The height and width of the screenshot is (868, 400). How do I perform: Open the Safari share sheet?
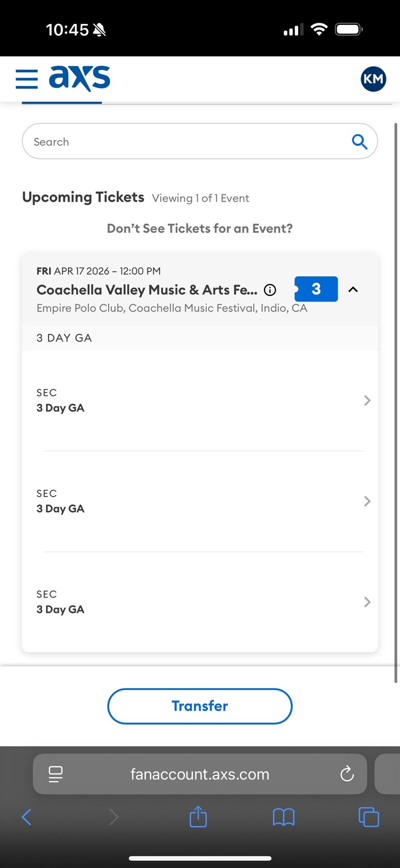point(198,817)
